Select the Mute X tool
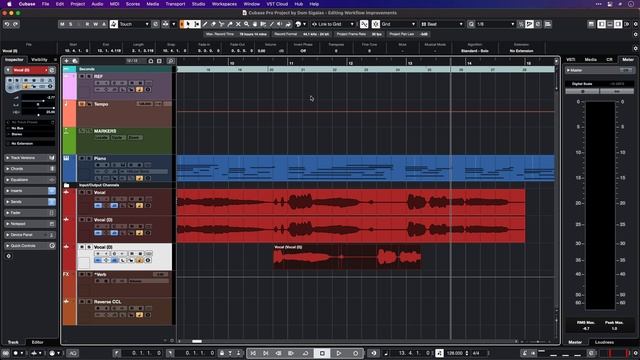This screenshot has width=640, height=360. [238, 24]
